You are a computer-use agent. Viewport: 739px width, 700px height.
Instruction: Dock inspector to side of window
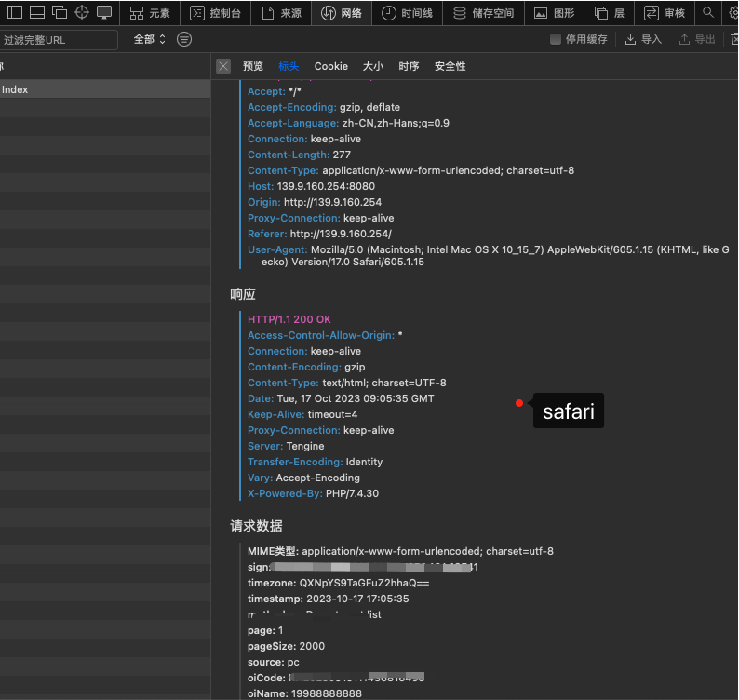tap(14, 13)
